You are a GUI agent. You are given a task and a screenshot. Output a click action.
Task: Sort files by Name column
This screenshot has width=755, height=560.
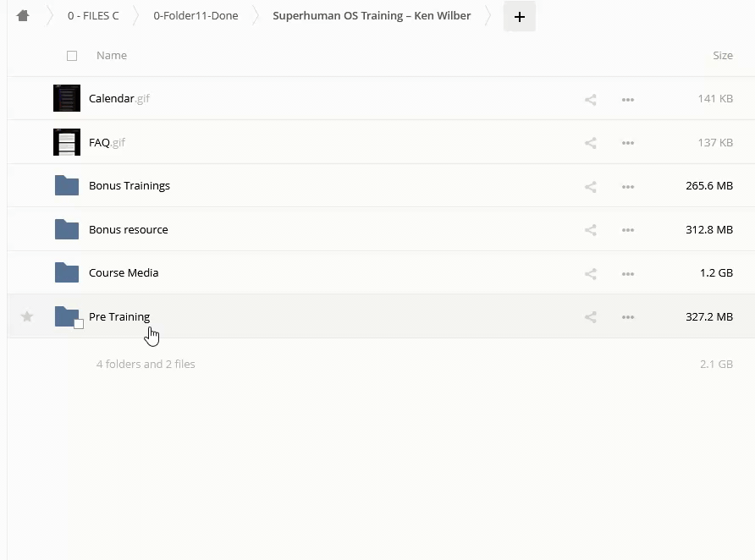point(112,56)
